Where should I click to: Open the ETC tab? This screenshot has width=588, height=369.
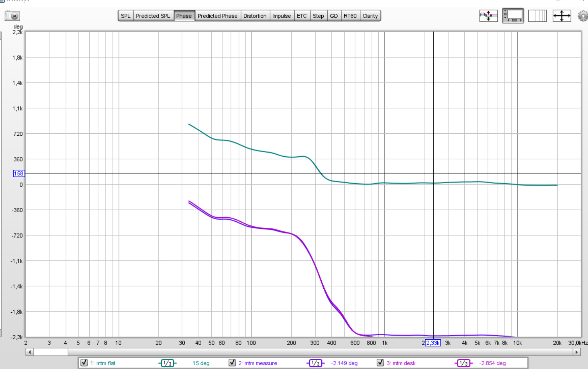302,16
